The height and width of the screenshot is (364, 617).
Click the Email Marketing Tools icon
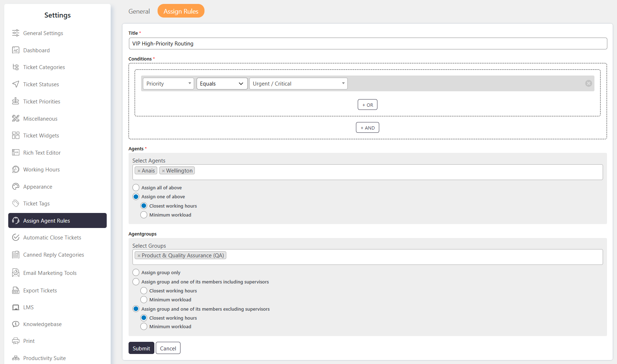pos(16,273)
